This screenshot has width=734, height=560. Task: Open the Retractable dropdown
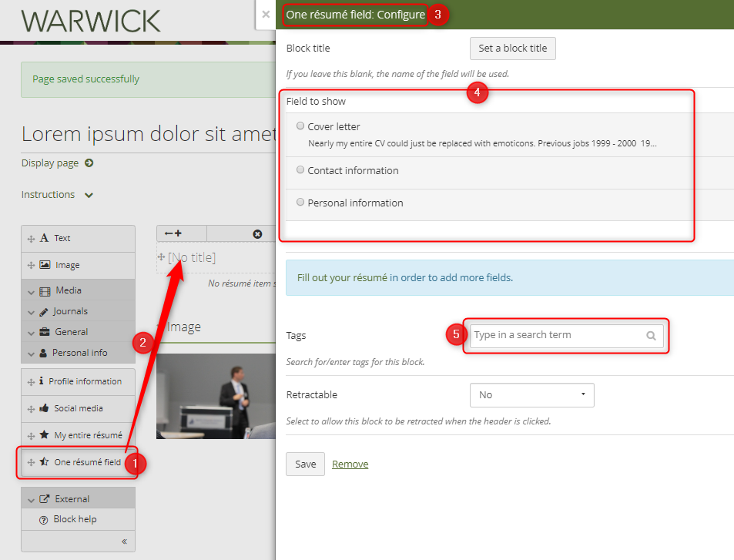pyautogui.click(x=531, y=395)
